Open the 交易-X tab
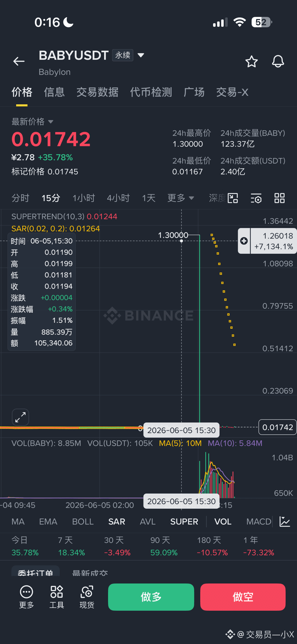The image size is (297, 644). click(232, 92)
